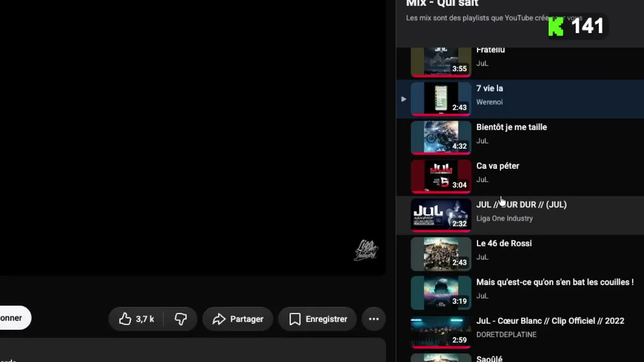Click the "Werenoi" channel name
The height and width of the screenshot is (362, 644).
pos(490,102)
